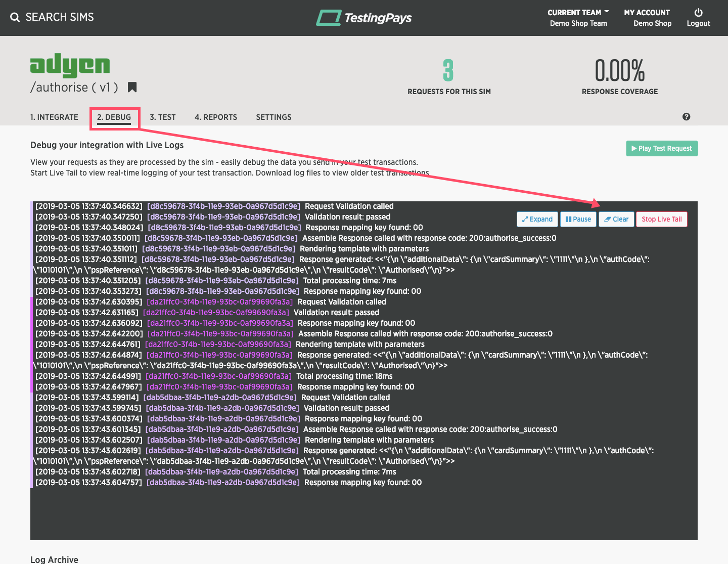Click the Adyen logo

coord(70,66)
